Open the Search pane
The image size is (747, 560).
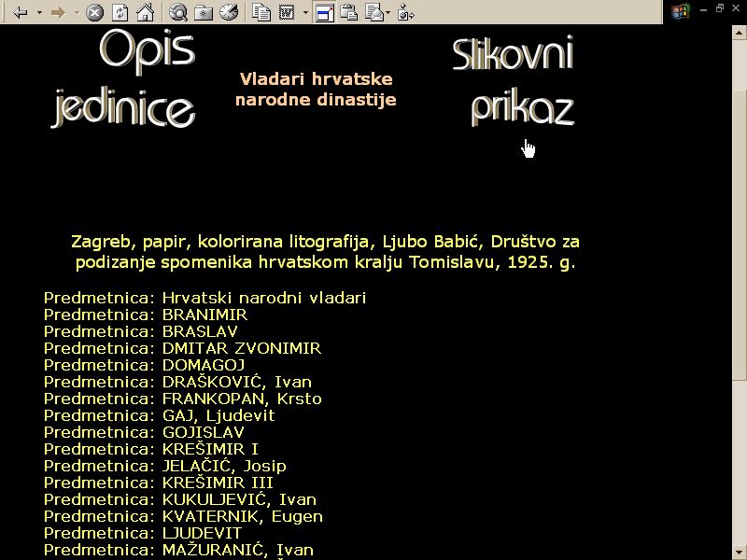(177, 13)
